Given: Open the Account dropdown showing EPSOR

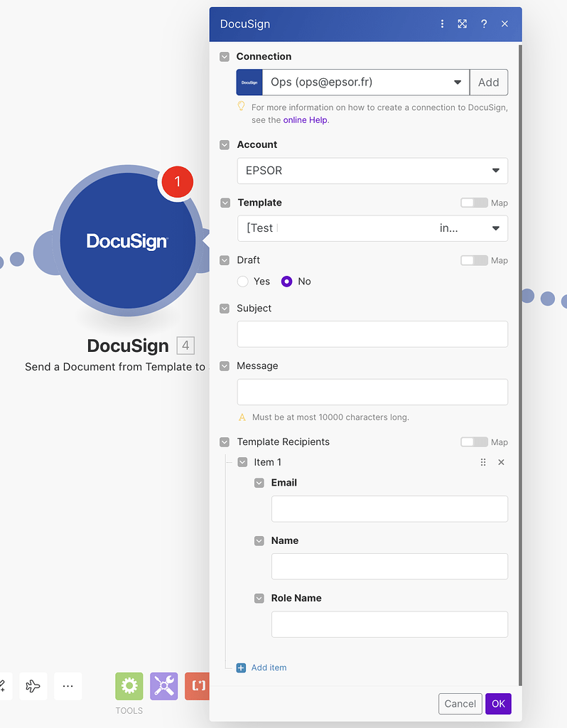Looking at the screenshot, I should click(x=372, y=171).
